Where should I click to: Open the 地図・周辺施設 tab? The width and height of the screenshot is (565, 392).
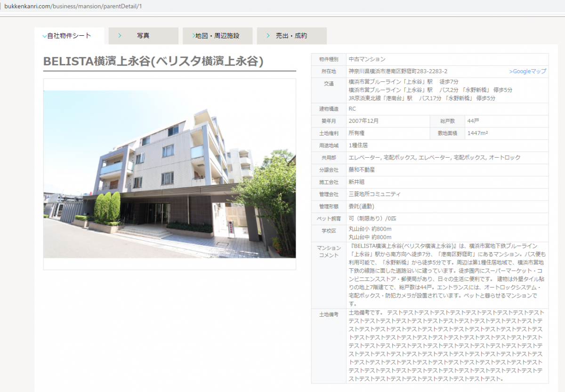(217, 36)
